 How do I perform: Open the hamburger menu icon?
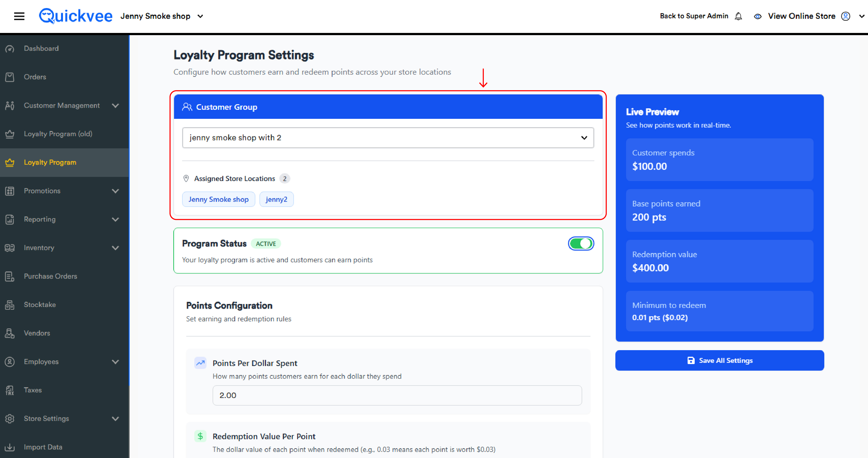[19, 16]
